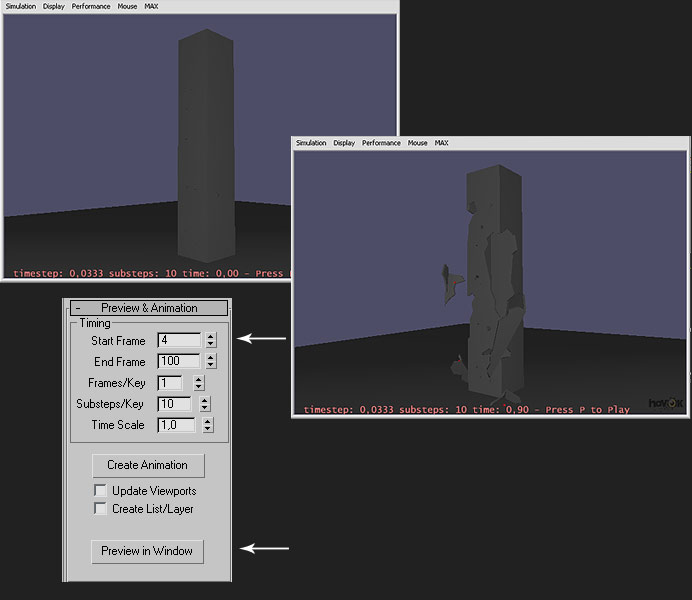The height and width of the screenshot is (600, 692).
Task: Click the Preview in Window button
Action: point(147,551)
